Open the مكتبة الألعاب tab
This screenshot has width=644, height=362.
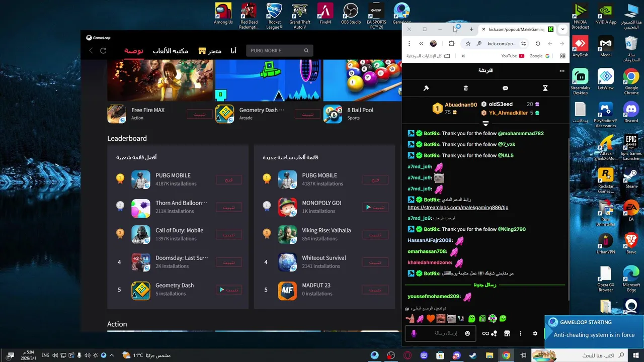click(x=171, y=51)
